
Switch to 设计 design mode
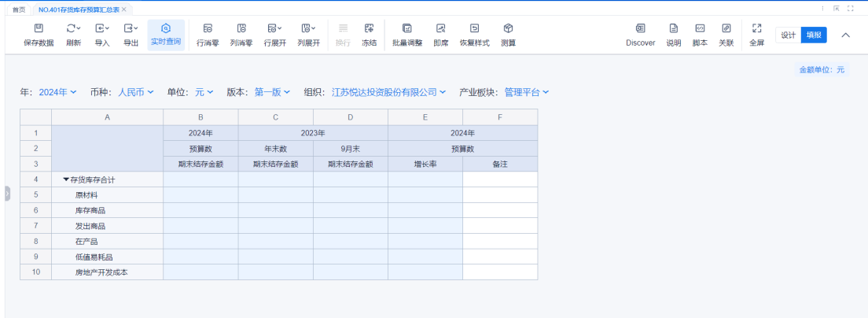[789, 35]
